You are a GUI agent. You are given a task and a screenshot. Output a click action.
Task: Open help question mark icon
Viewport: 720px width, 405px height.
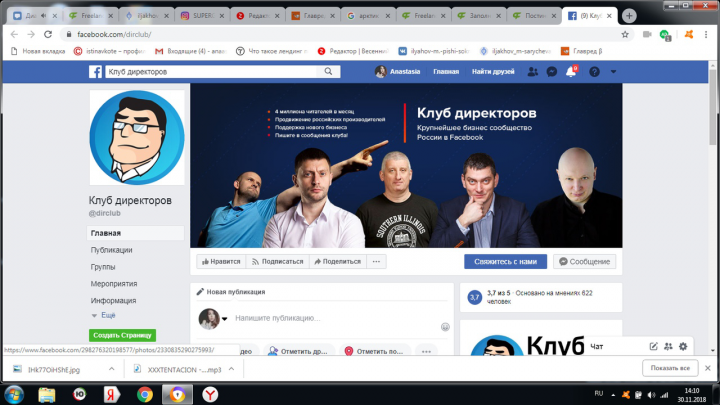(x=594, y=72)
